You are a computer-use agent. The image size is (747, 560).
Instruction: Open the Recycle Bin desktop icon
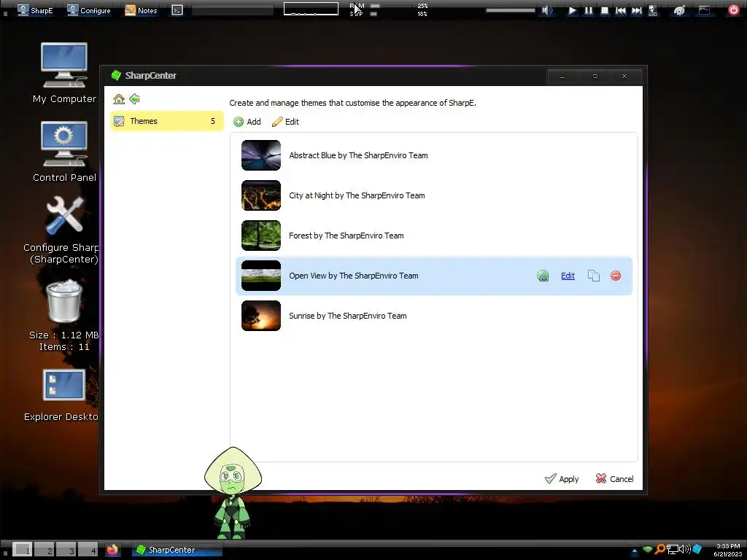(x=64, y=316)
